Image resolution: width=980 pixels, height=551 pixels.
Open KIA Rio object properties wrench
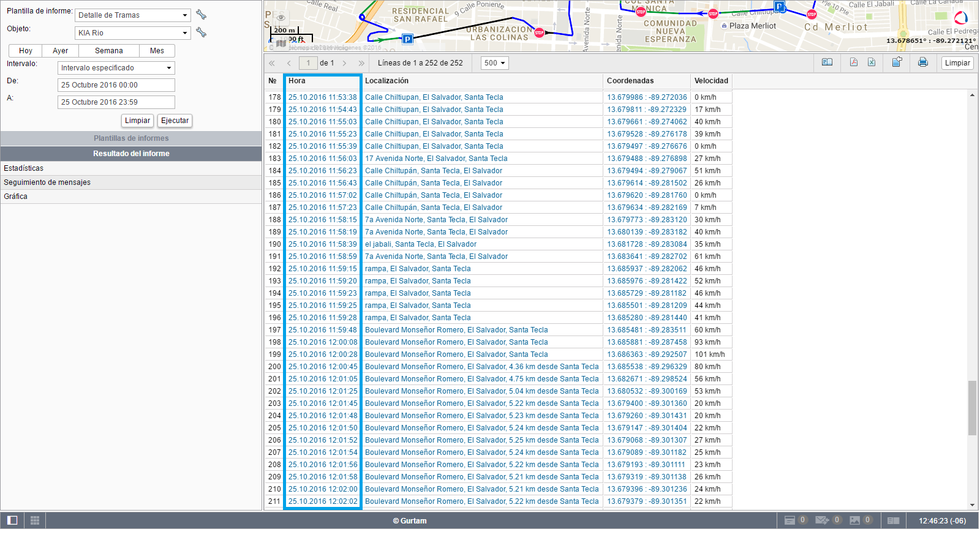point(201,32)
